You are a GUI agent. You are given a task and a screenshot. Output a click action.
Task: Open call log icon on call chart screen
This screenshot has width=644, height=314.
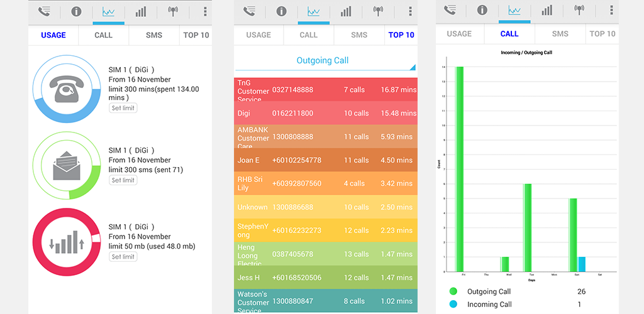(450, 10)
